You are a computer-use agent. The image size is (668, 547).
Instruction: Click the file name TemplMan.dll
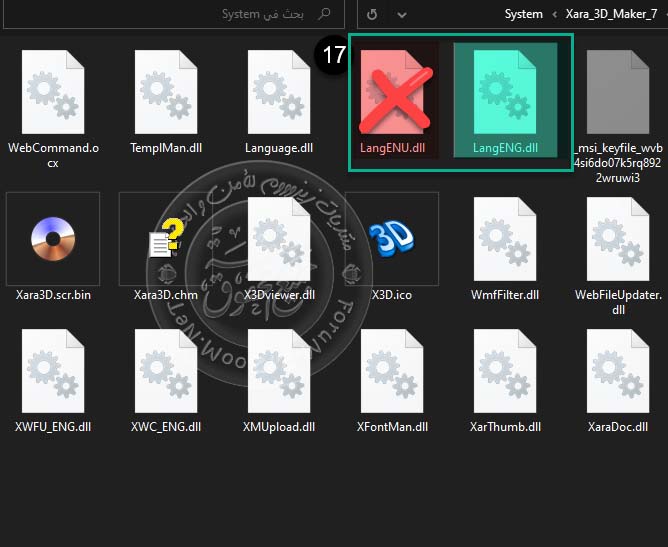click(166, 148)
